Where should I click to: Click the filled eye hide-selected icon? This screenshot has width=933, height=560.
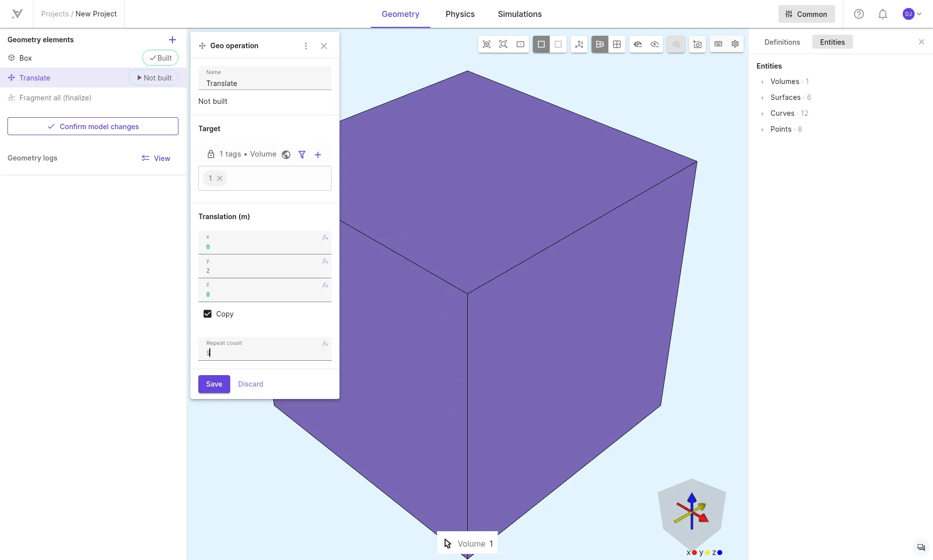[x=638, y=44]
